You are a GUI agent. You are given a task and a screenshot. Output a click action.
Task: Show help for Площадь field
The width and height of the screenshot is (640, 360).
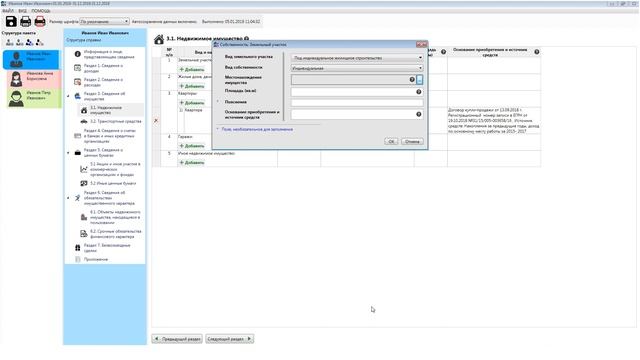[x=419, y=92]
